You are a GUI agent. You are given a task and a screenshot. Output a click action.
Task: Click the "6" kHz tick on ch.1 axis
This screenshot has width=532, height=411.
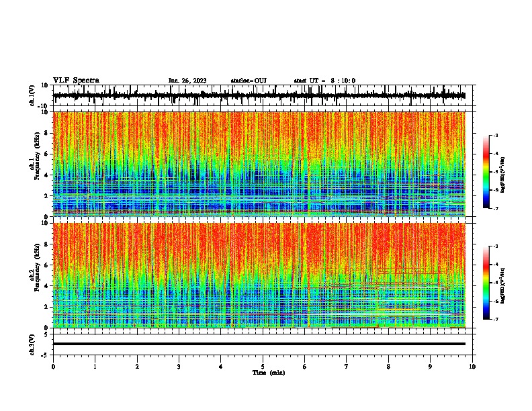pos(47,154)
